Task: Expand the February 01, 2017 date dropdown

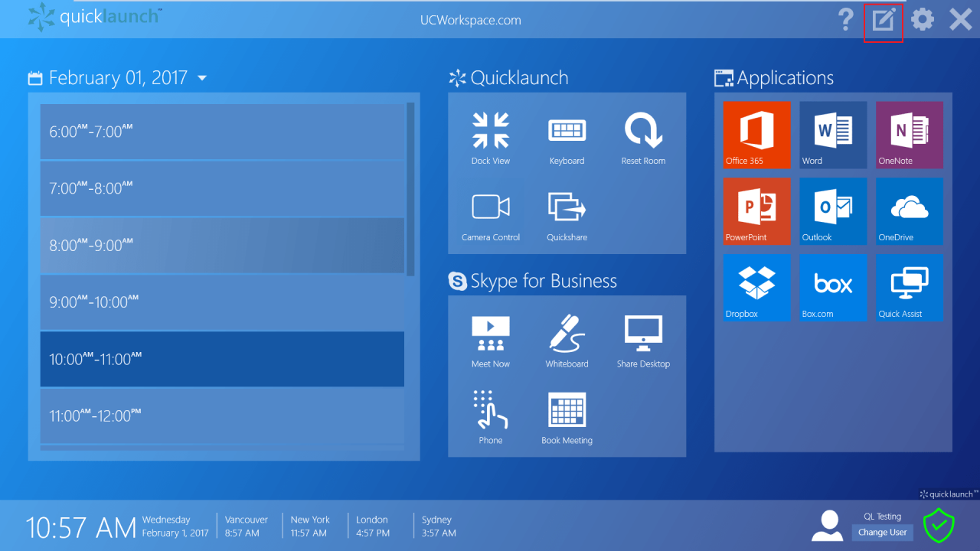Action: [202, 78]
